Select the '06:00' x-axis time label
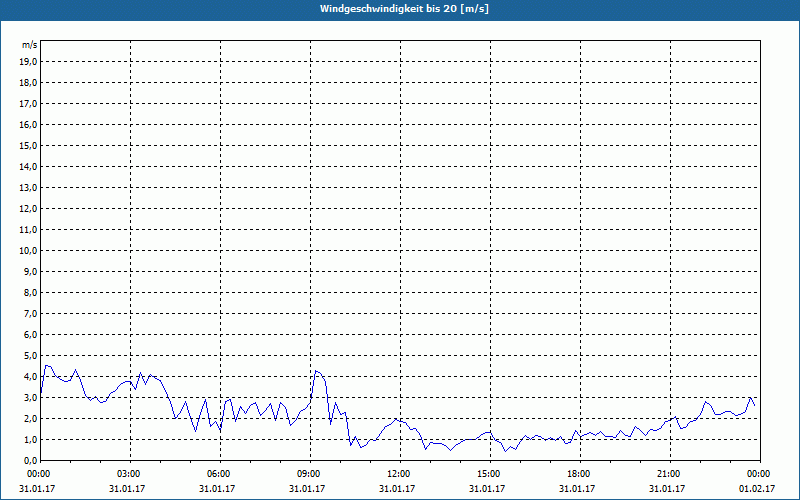The height and width of the screenshot is (500, 800). 220,474
